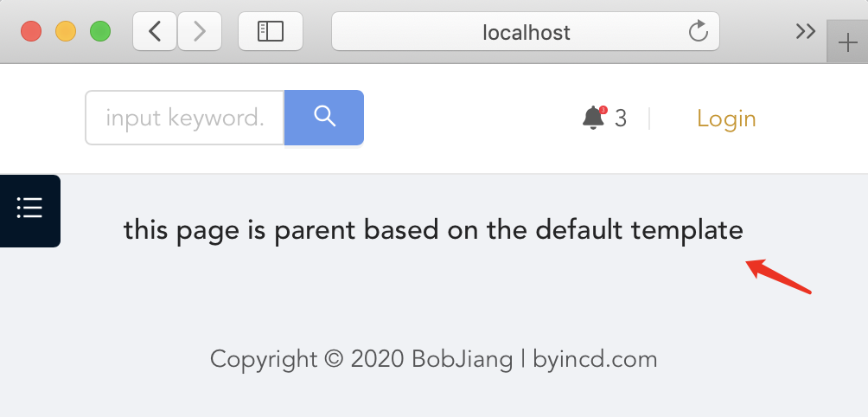Click into the input keyword search field

point(185,118)
